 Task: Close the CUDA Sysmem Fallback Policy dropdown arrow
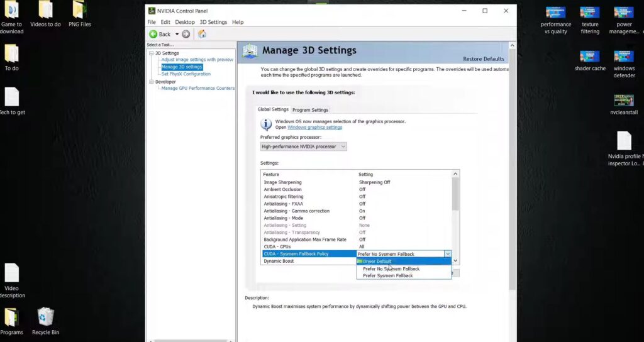[448, 254]
